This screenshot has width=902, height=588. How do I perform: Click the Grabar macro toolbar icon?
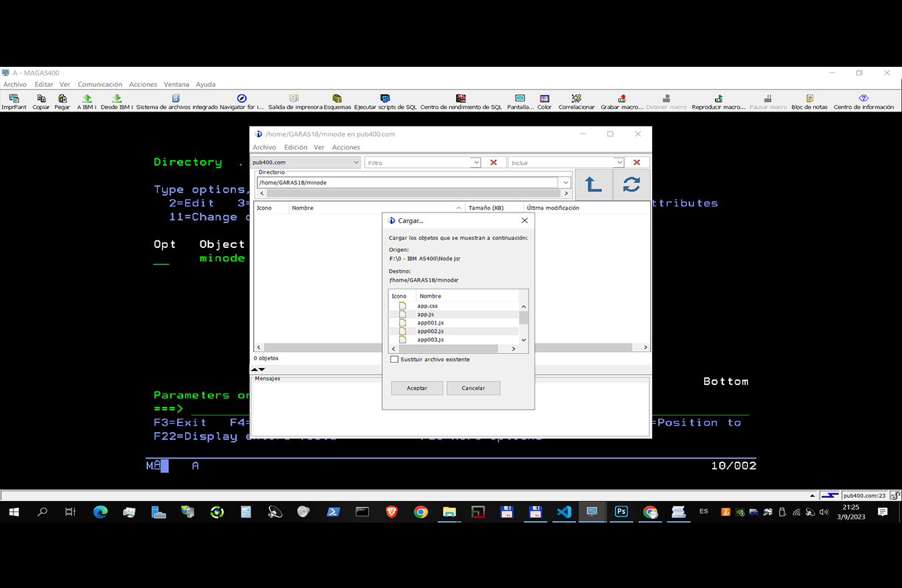coord(621,98)
